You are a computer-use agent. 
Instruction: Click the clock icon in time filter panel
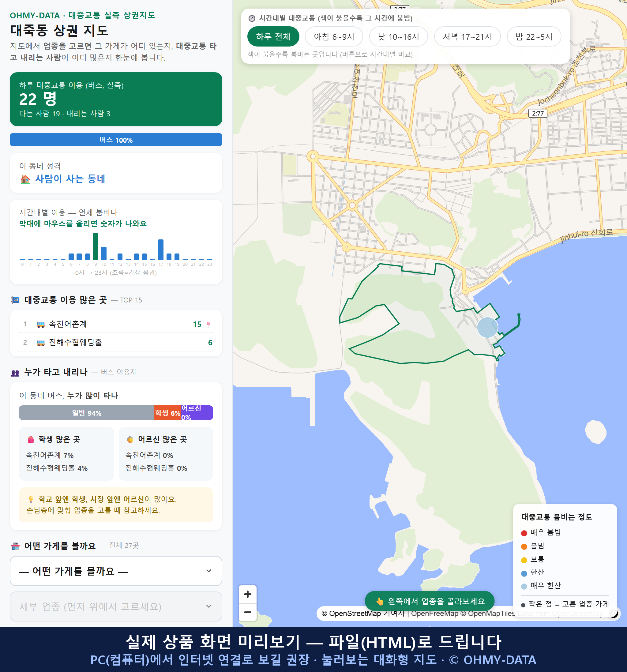(252, 18)
